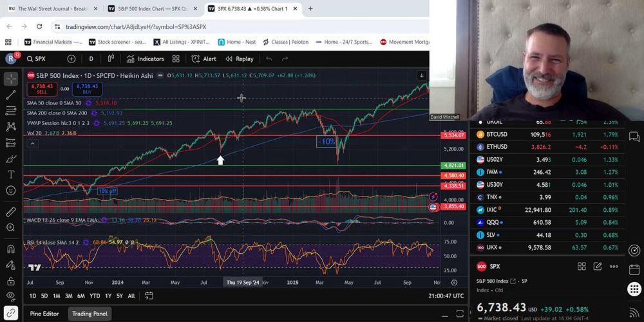Collapse the indicator legend with chevron

coord(32,144)
